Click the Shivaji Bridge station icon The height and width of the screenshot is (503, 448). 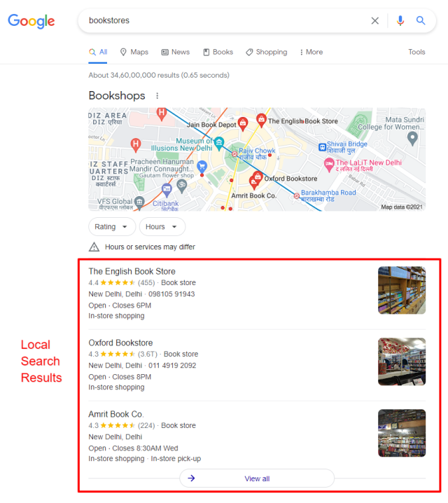pos(322,147)
